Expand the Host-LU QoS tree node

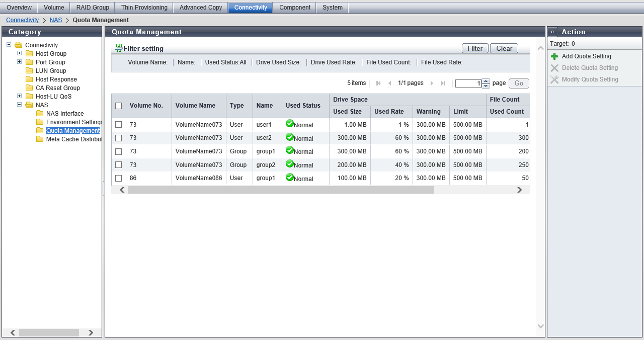coord(19,96)
